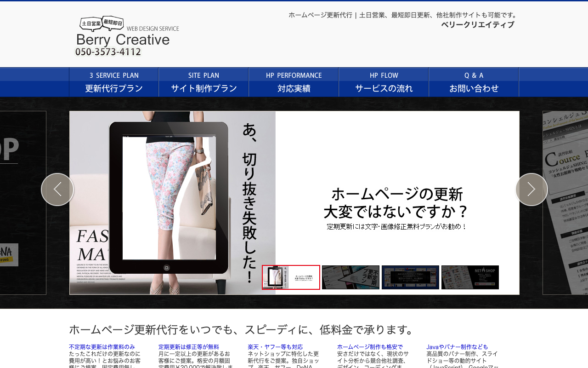Open the サービスの流れ menu item

[384, 82]
